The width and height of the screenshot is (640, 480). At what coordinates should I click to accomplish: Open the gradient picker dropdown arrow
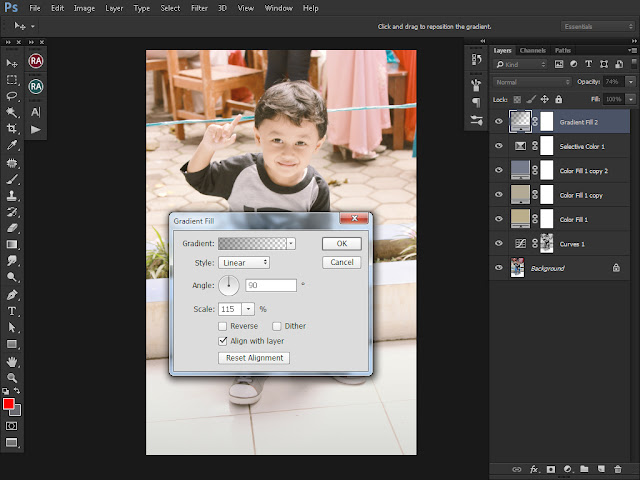pos(291,243)
